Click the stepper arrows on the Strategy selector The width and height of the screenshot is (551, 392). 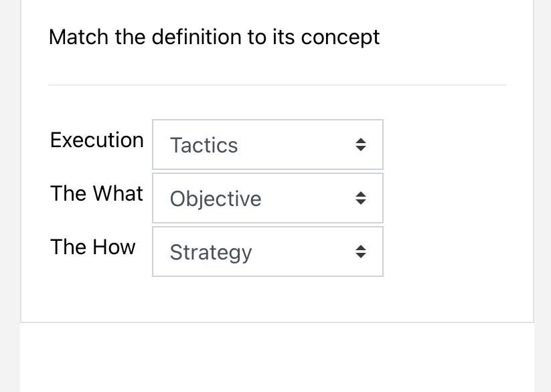tap(361, 252)
